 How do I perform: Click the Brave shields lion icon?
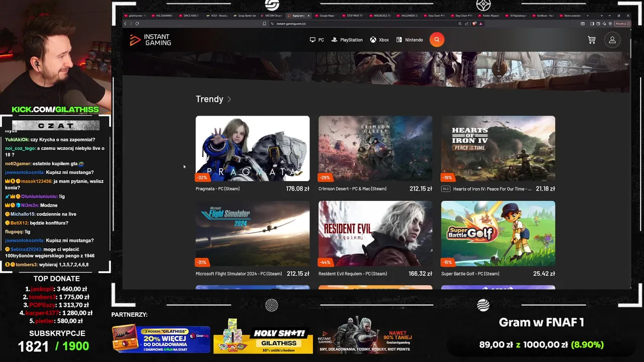point(474,24)
